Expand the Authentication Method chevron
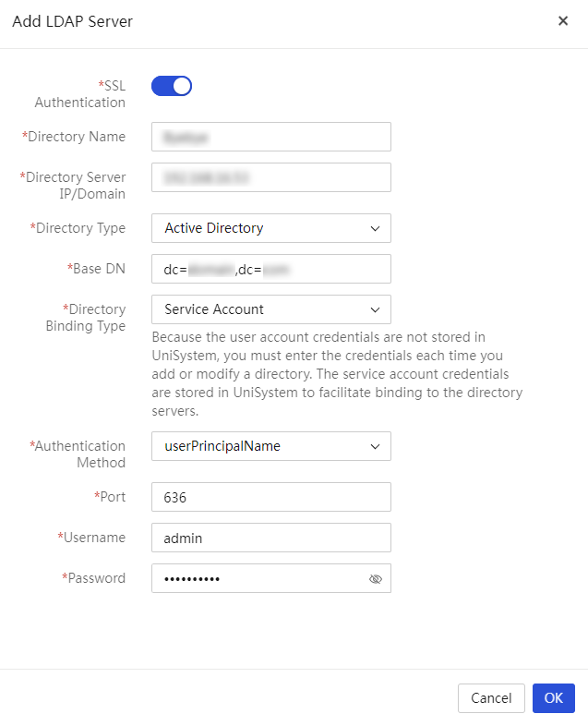588x726 pixels. coord(375,446)
